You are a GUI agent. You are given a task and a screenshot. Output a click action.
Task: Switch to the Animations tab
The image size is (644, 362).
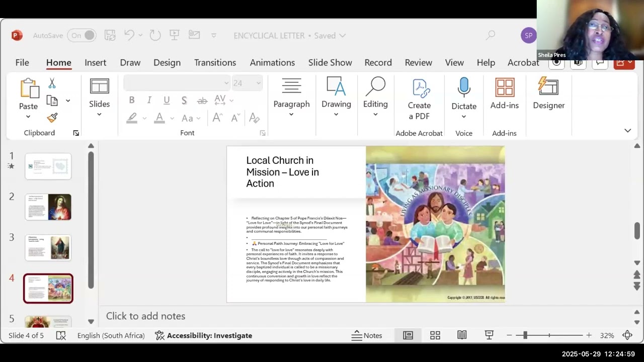pos(272,62)
